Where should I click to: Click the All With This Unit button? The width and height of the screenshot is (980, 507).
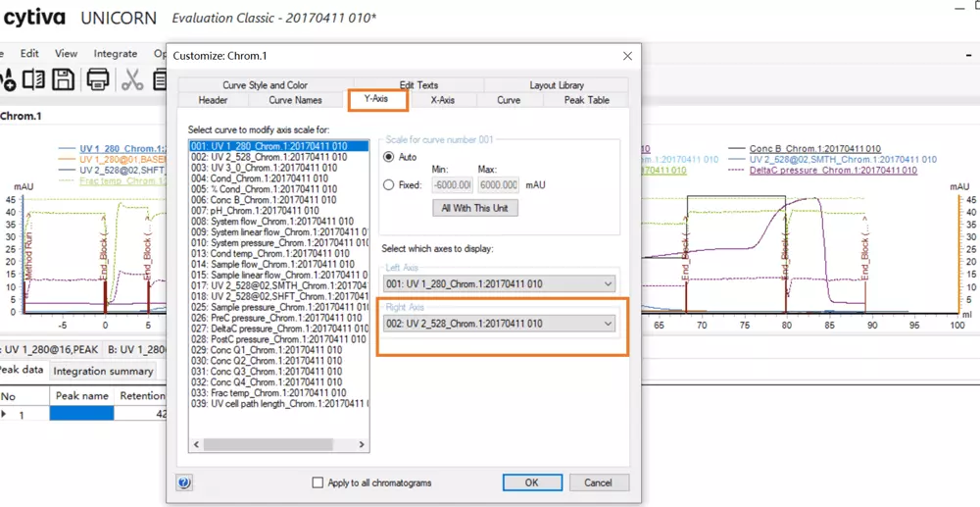pos(473,208)
